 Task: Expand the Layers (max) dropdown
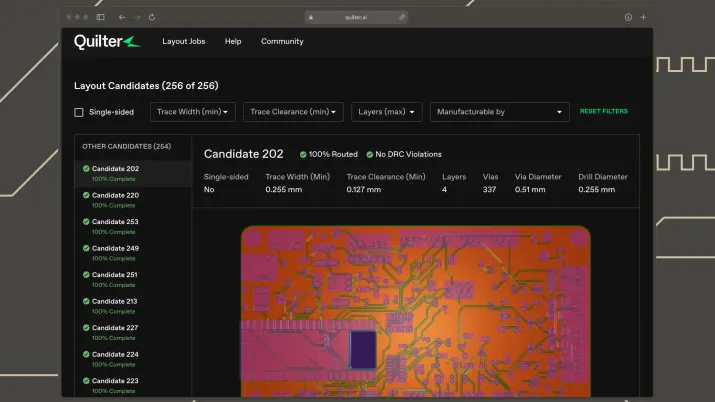click(x=386, y=112)
